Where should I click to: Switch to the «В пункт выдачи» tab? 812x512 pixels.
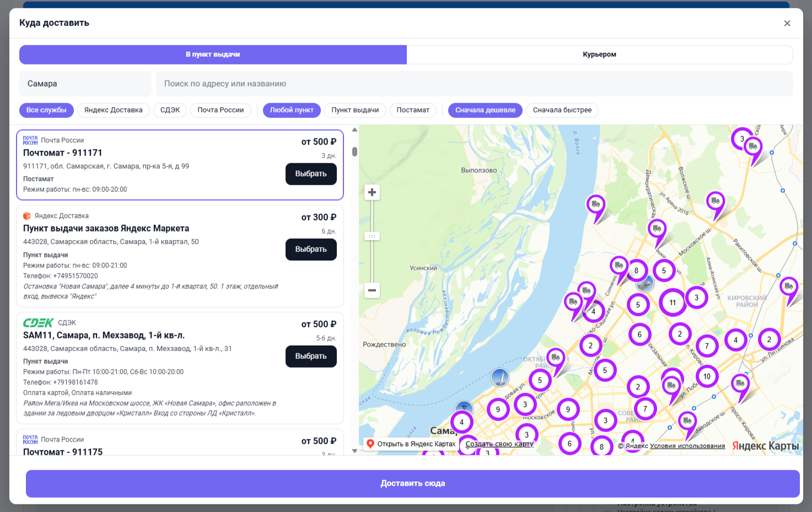click(213, 55)
